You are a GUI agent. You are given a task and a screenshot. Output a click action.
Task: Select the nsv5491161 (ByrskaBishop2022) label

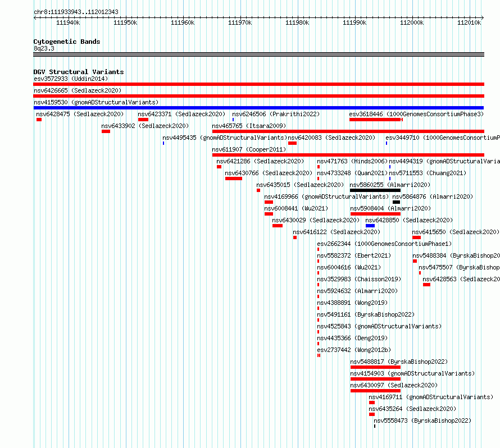366,314
